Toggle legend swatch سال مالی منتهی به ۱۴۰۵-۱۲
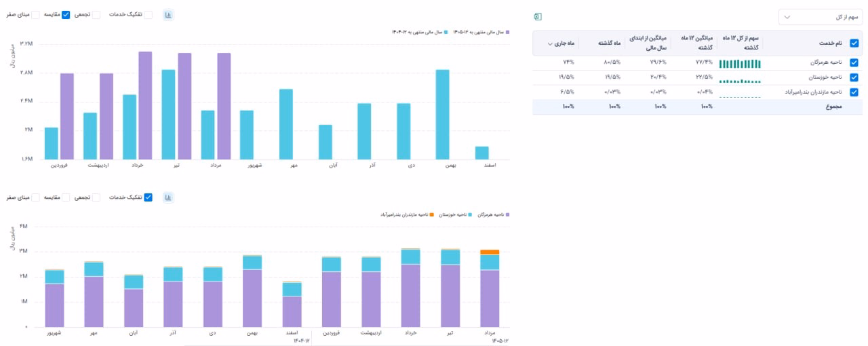Screen dimensions: 868x346 tap(507, 32)
